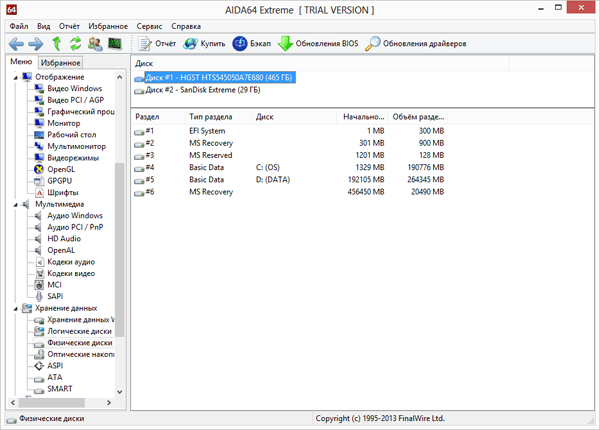Select partition #5 Basic Data D: (DATA)

pyautogui.click(x=289, y=180)
